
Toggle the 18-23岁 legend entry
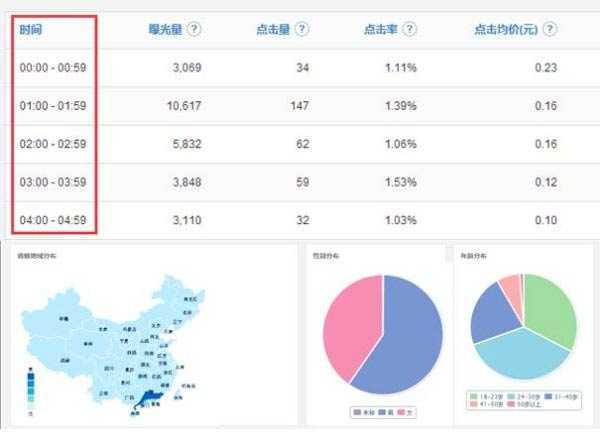[x=486, y=397]
